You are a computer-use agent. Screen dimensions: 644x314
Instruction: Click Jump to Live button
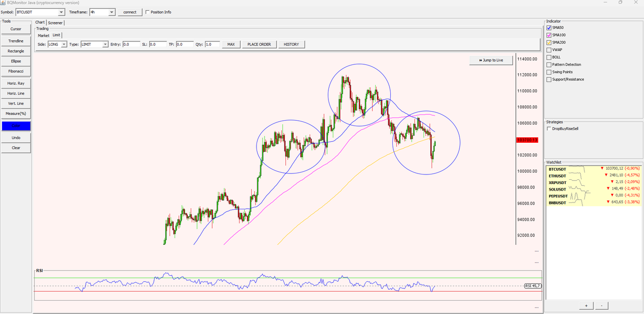pyautogui.click(x=491, y=60)
